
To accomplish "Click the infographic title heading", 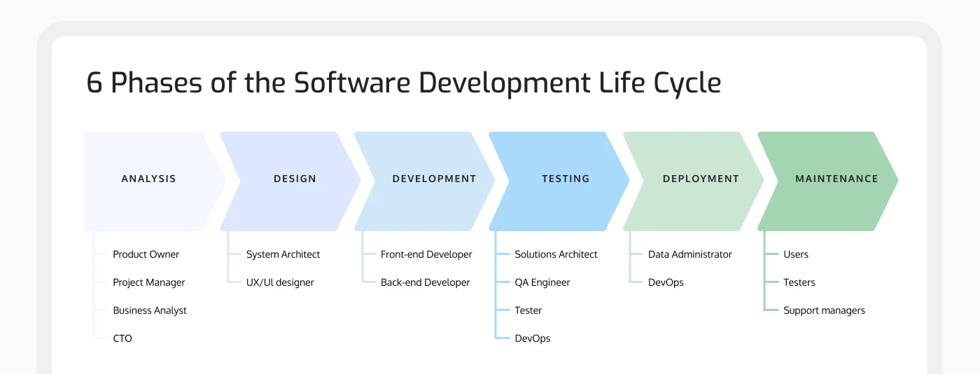I will tap(403, 83).
